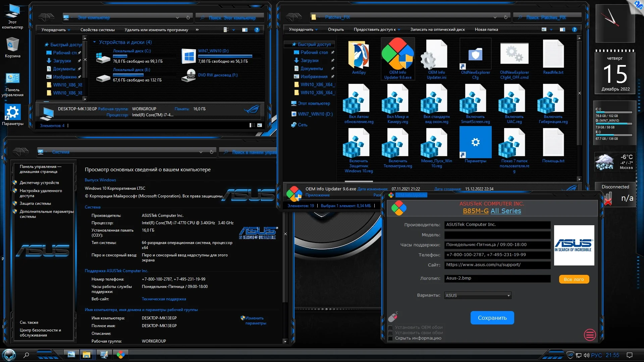This screenshot has width=644, height=362.
Task: Expand the Варианты ASUS dropdown
Action: 508,296
